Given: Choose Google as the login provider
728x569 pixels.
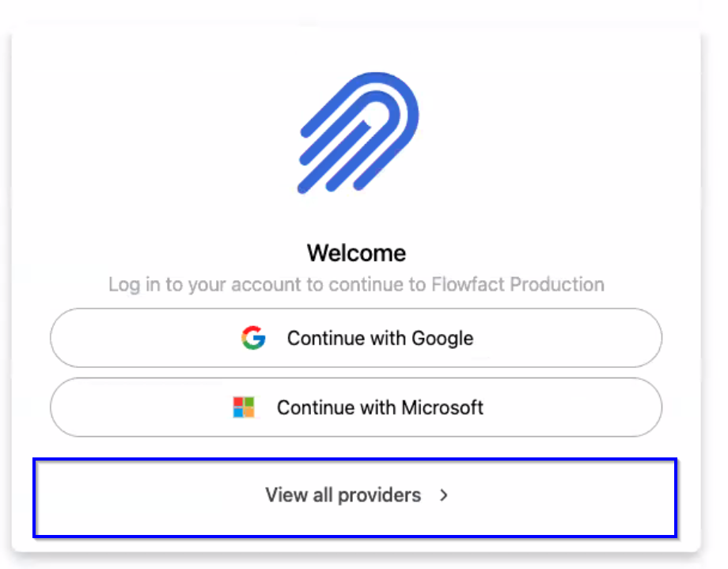Looking at the screenshot, I should click(x=356, y=338).
